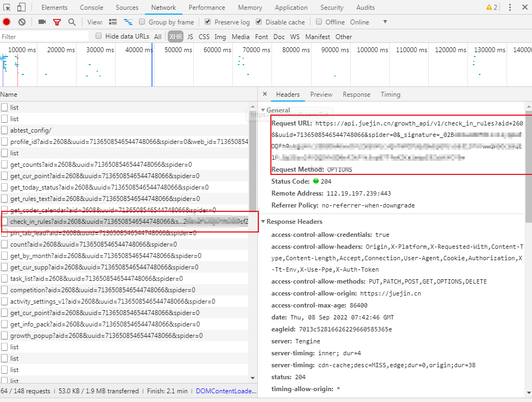
Task: Select the XHR filter button
Action: (x=176, y=37)
